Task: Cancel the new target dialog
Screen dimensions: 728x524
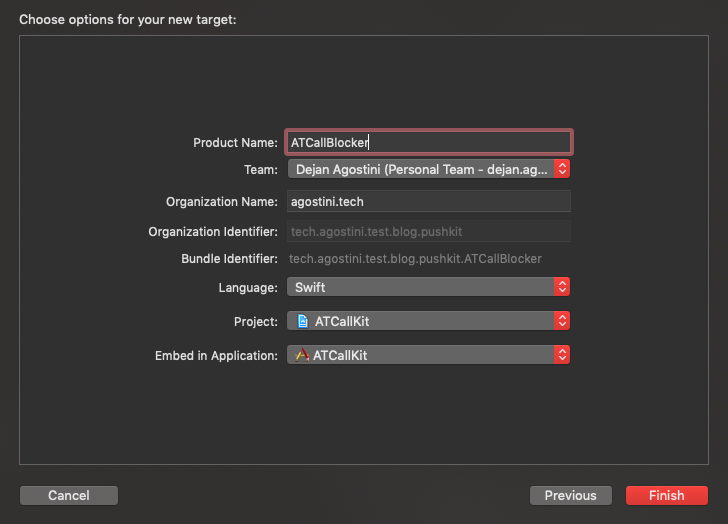Action: tap(68, 495)
